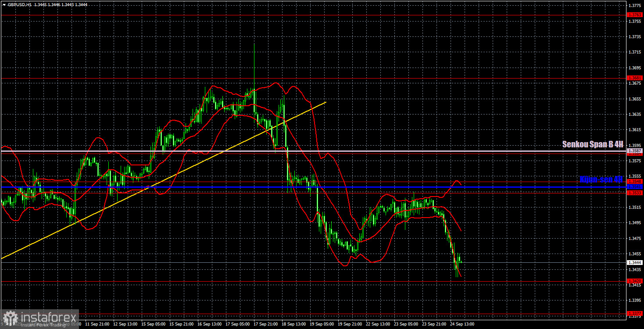Click the 15 Sep 21:00 time label
644x329 pixels.
(x=181, y=324)
